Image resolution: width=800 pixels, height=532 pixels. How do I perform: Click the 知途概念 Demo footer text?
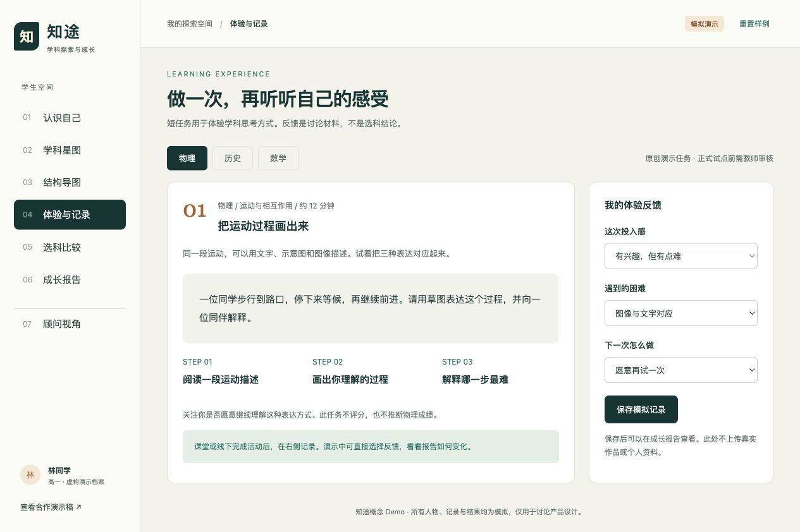(x=469, y=512)
